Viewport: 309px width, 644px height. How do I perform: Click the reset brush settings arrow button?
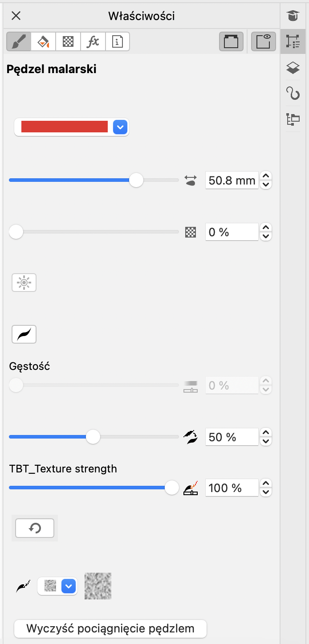click(x=35, y=528)
